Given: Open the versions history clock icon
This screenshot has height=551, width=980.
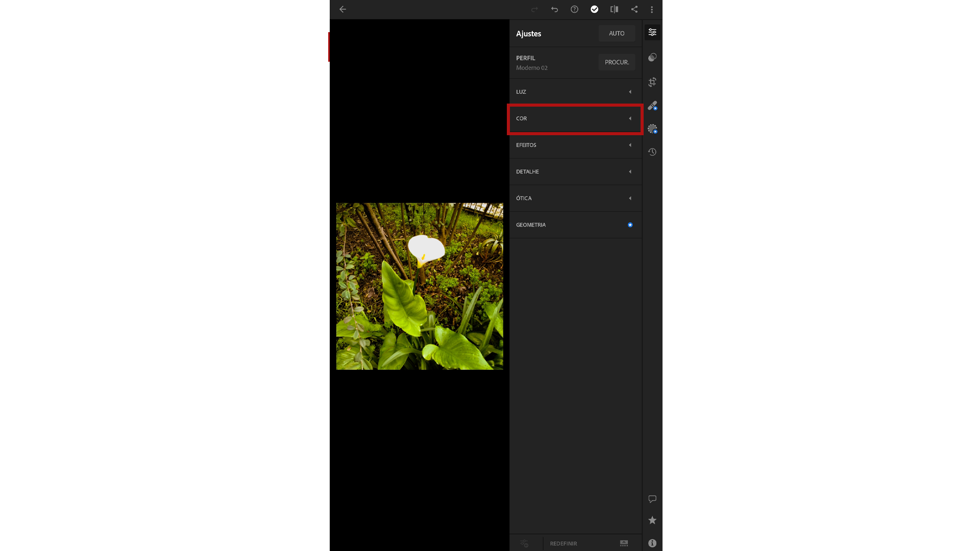Looking at the screenshot, I should 652,152.
